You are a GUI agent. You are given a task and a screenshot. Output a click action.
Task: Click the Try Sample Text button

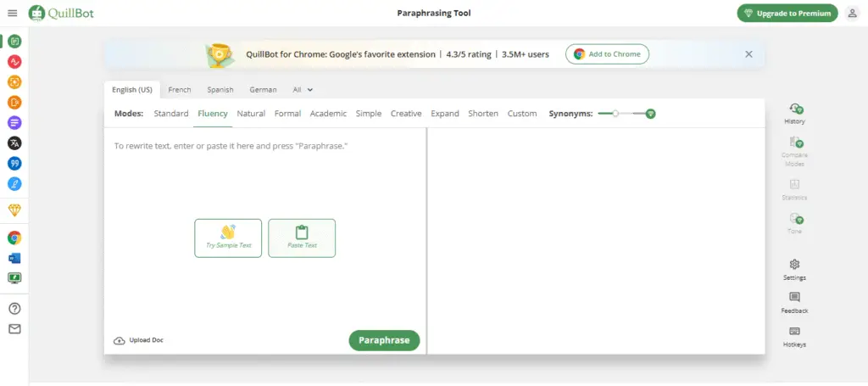[228, 238]
